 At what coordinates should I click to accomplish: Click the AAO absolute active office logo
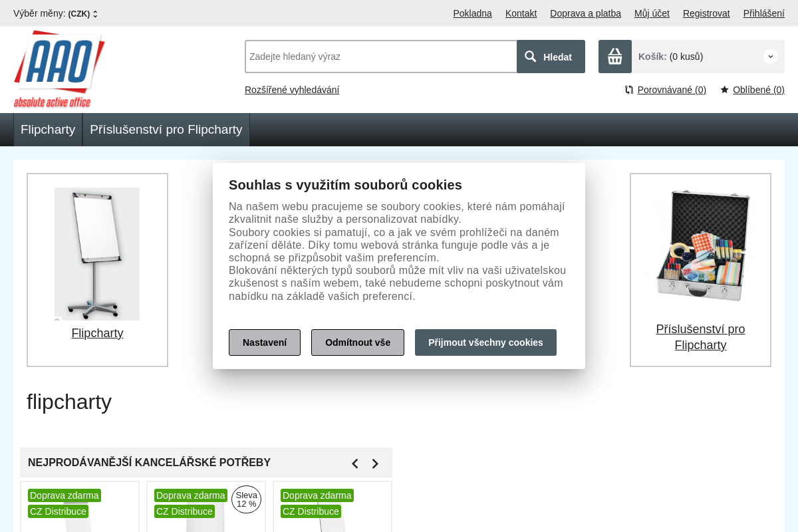click(59, 69)
